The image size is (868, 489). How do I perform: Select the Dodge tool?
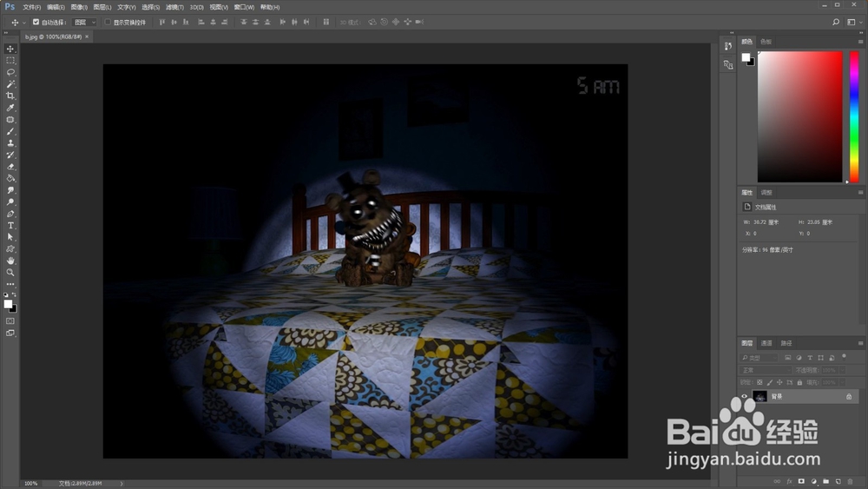pyautogui.click(x=10, y=202)
